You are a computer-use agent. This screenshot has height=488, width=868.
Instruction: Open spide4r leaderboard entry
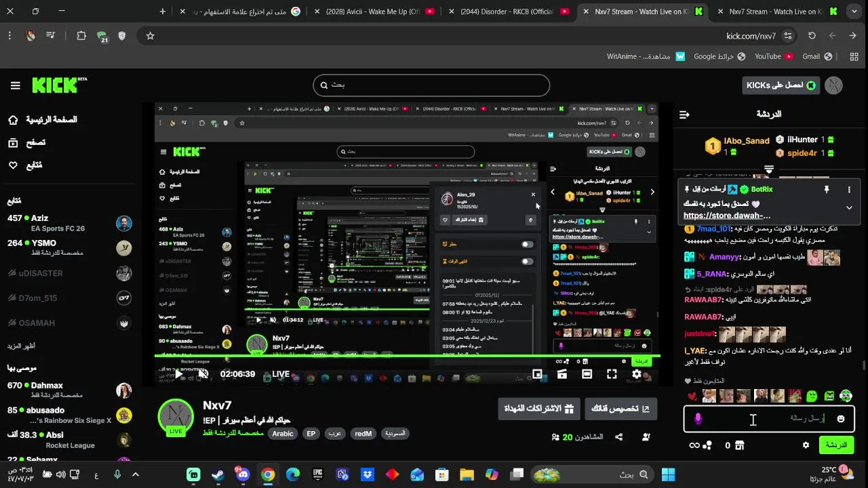pos(805,153)
